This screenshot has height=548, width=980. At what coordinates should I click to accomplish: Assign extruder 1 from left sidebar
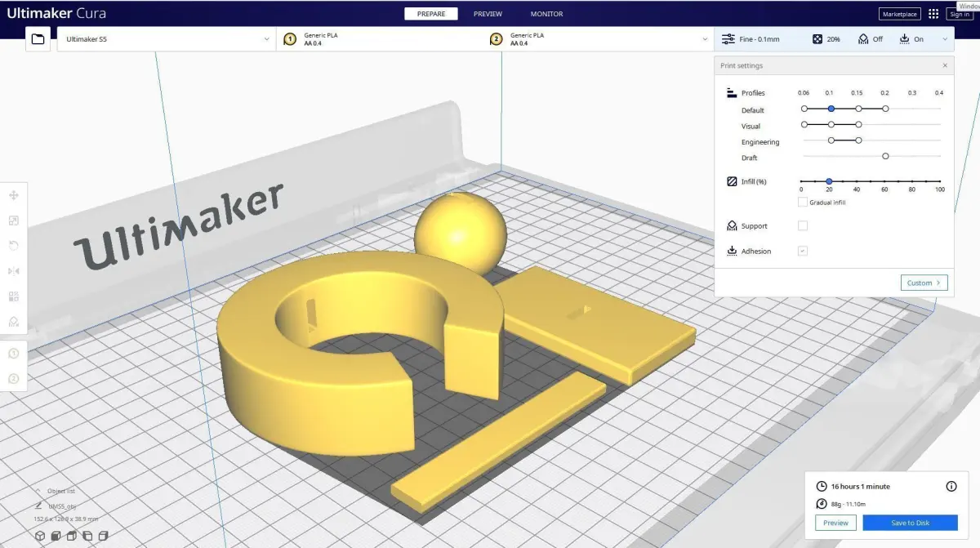click(x=13, y=354)
